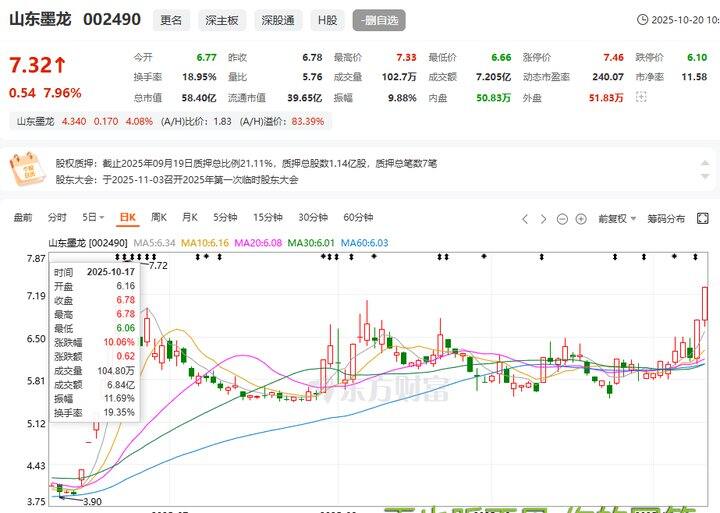Image resolution: width=720 pixels, height=513 pixels.
Task: Click the 换手率 value 18.95%
Action: coord(199,77)
